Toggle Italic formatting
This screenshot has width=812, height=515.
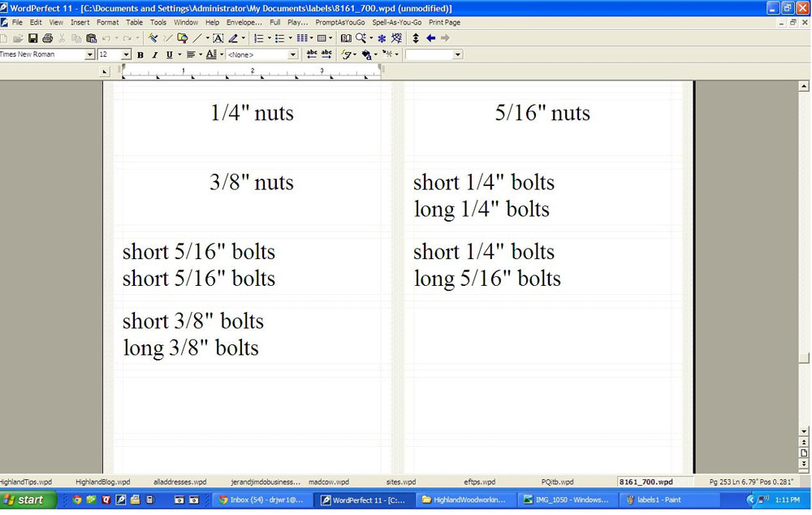[154, 55]
